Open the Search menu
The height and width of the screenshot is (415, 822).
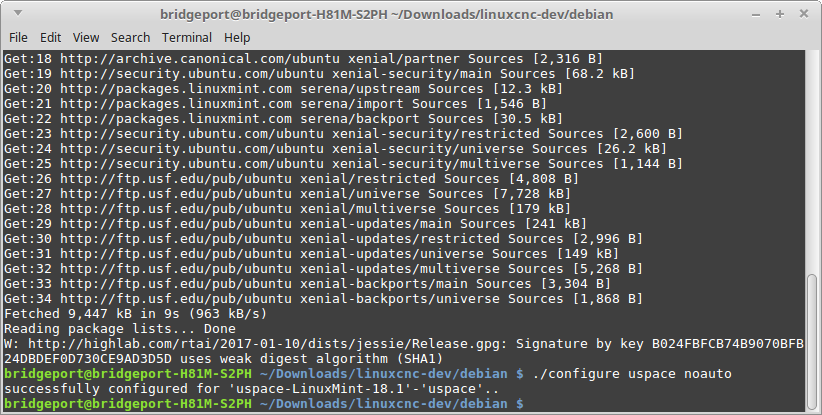tap(130, 37)
